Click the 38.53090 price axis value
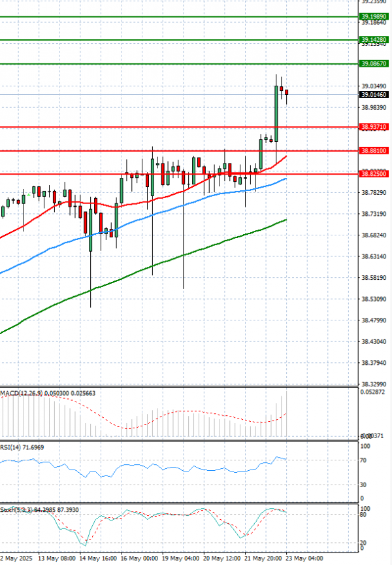Viewport: 392px width, 565px height. point(374,299)
